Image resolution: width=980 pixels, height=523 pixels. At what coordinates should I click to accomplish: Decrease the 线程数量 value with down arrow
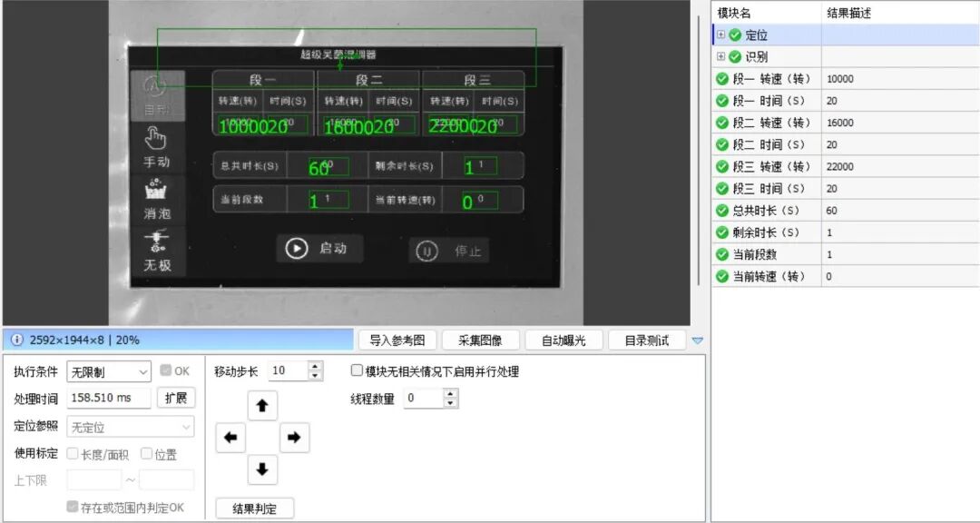tap(451, 403)
